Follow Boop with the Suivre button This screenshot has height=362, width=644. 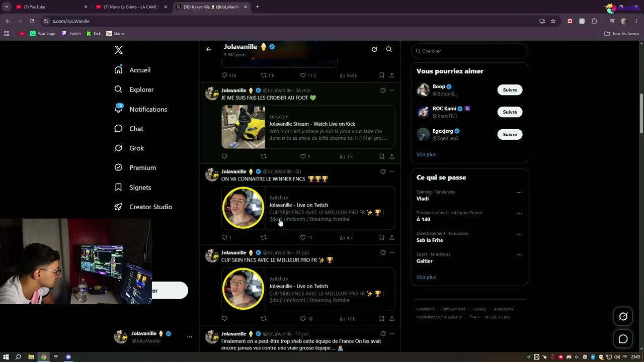tap(510, 90)
